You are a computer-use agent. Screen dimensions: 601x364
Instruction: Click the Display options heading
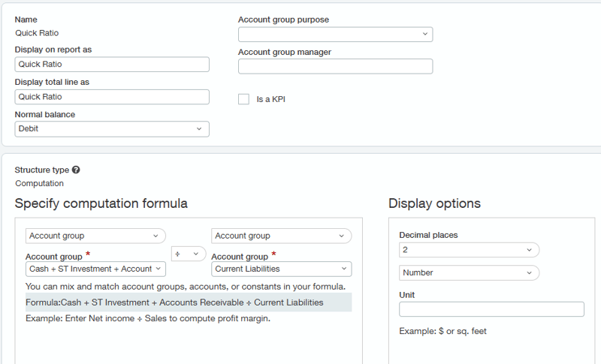point(434,204)
